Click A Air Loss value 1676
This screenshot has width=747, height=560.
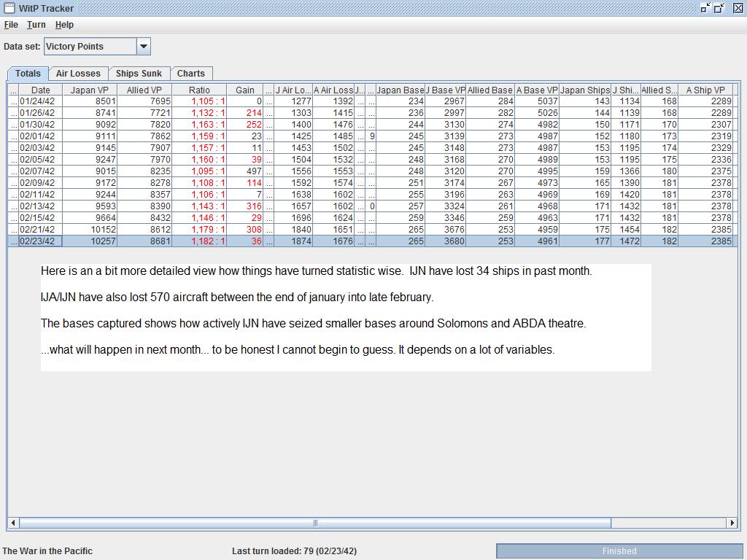point(333,241)
